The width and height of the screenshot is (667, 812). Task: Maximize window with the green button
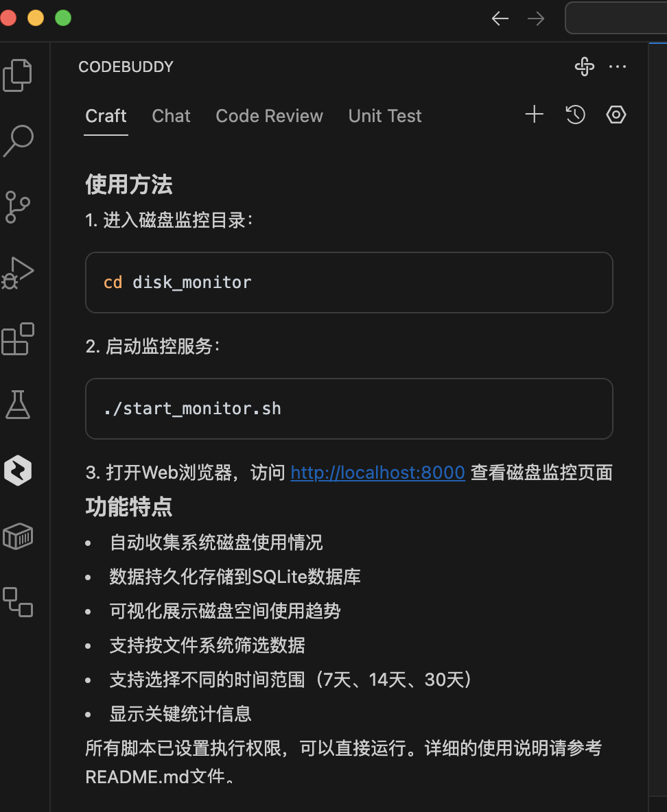[x=63, y=18]
